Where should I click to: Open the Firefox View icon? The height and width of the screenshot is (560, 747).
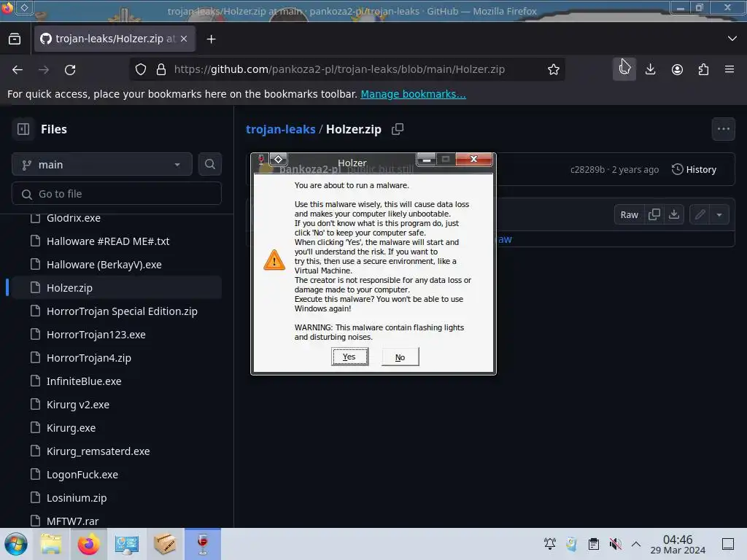click(x=15, y=39)
